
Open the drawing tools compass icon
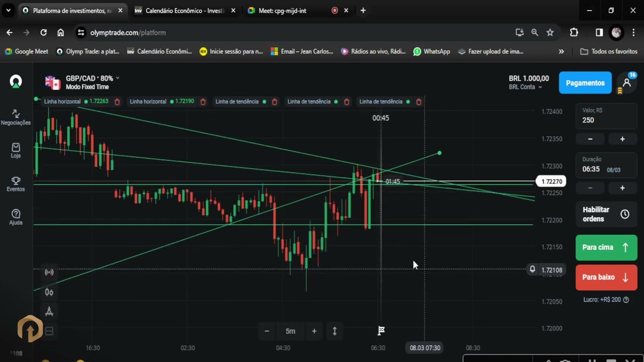[49, 312]
